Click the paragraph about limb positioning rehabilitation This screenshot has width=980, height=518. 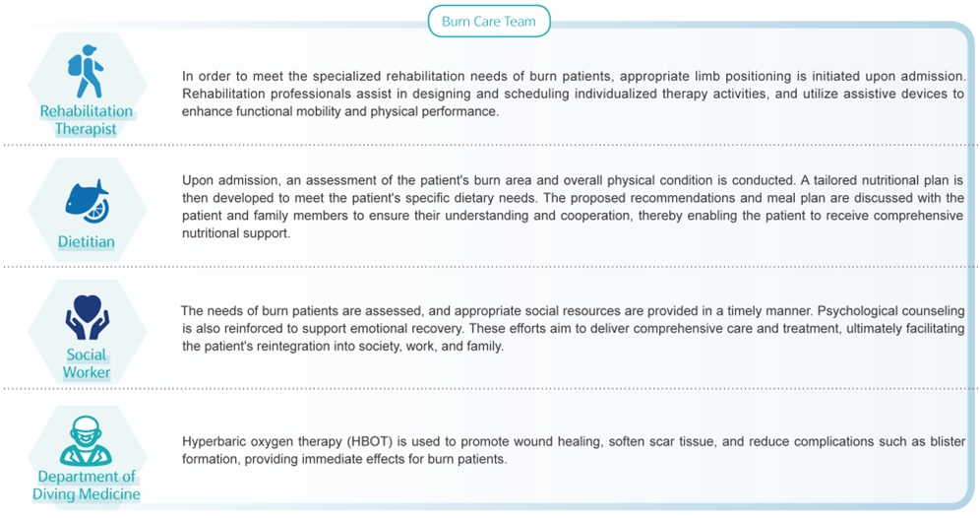[x=573, y=94]
